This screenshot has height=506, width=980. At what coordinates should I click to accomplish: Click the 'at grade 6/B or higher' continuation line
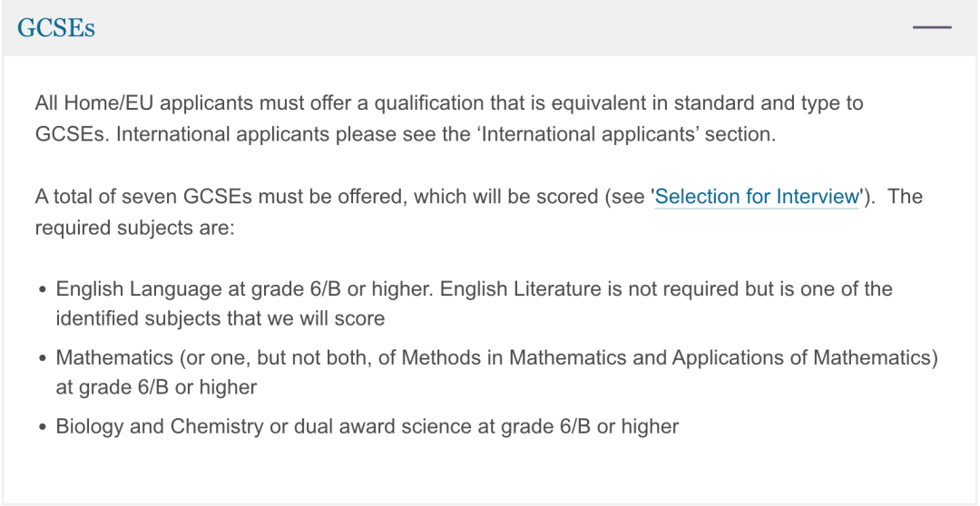point(156,387)
